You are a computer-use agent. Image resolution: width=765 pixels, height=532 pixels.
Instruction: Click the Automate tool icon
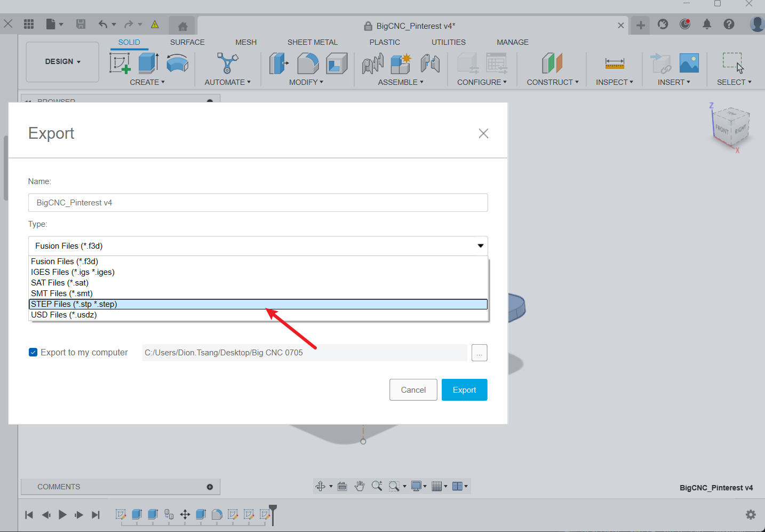[x=227, y=63]
